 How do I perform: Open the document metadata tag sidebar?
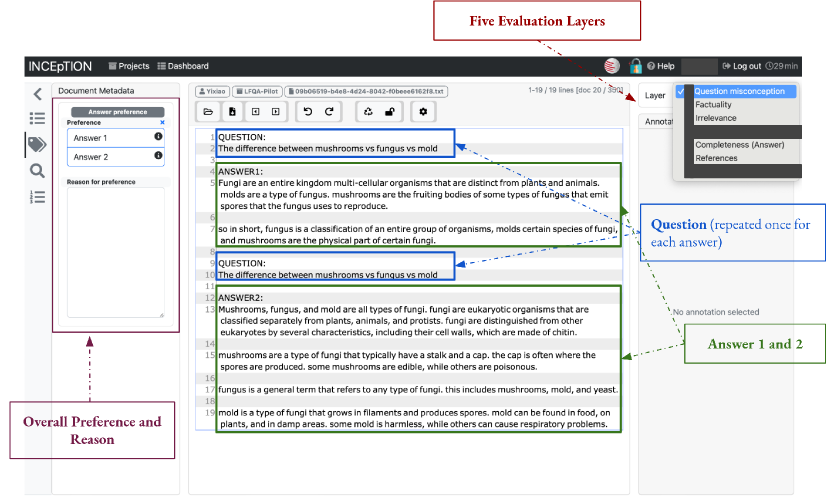tap(37, 145)
